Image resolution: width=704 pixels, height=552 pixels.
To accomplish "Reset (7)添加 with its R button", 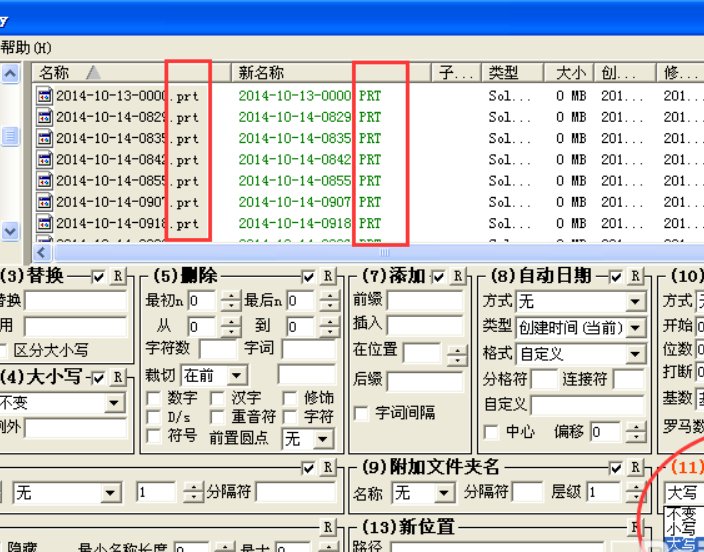I will point(458,276).
